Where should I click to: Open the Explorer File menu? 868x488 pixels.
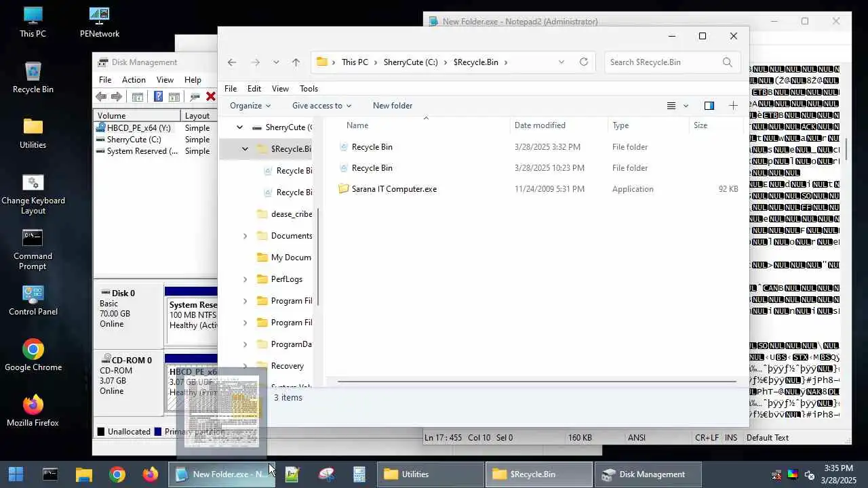(x=231, y=89)
